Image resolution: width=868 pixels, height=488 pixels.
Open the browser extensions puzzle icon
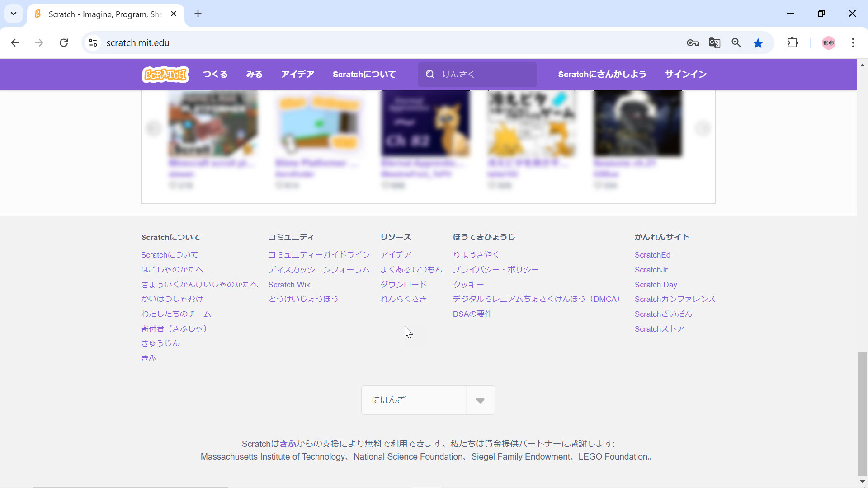(x=793, y=43)
